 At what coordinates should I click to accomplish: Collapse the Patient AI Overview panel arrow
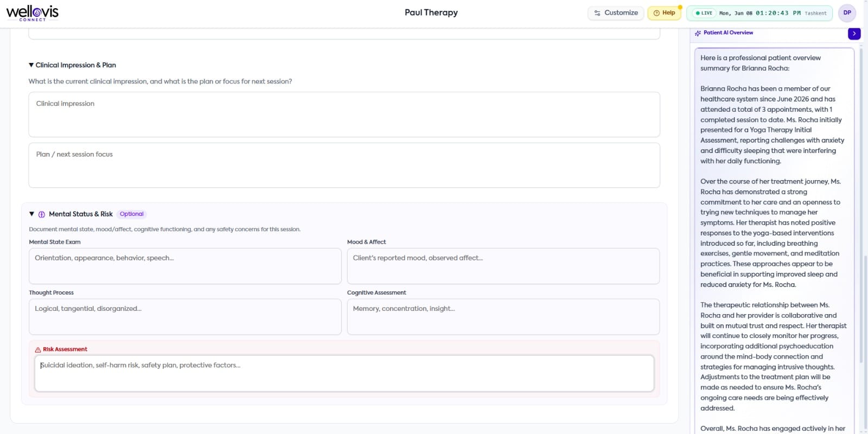pos(854,34)
